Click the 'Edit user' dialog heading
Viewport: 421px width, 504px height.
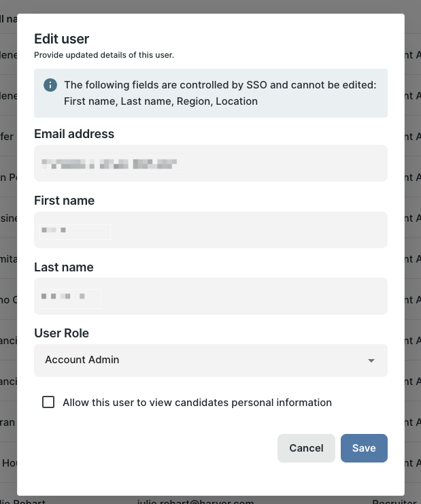[62, 39]
